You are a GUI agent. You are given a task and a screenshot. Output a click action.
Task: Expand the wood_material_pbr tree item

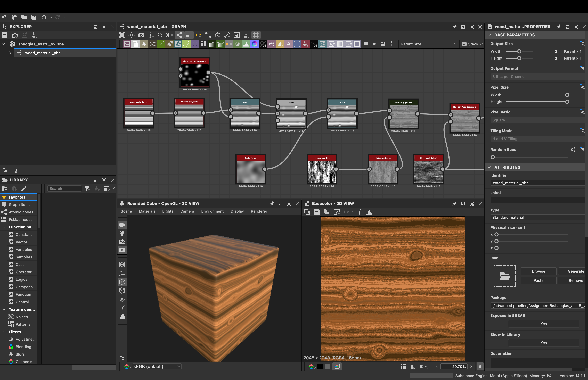point(10,53)
